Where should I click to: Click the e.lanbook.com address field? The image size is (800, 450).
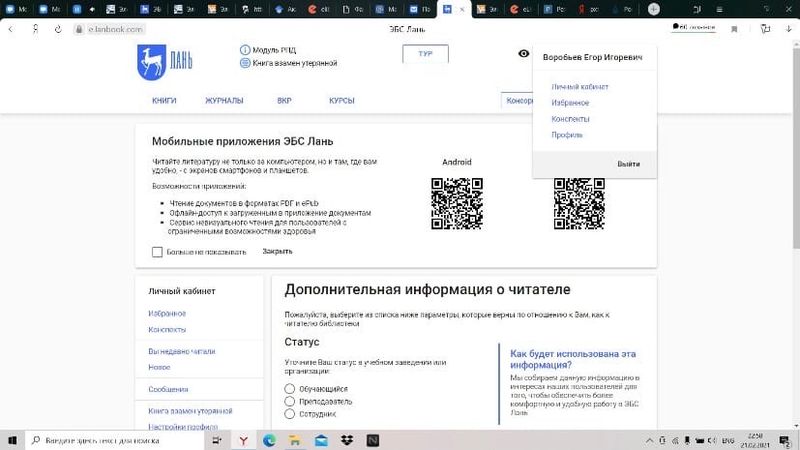tap(115, 30)
